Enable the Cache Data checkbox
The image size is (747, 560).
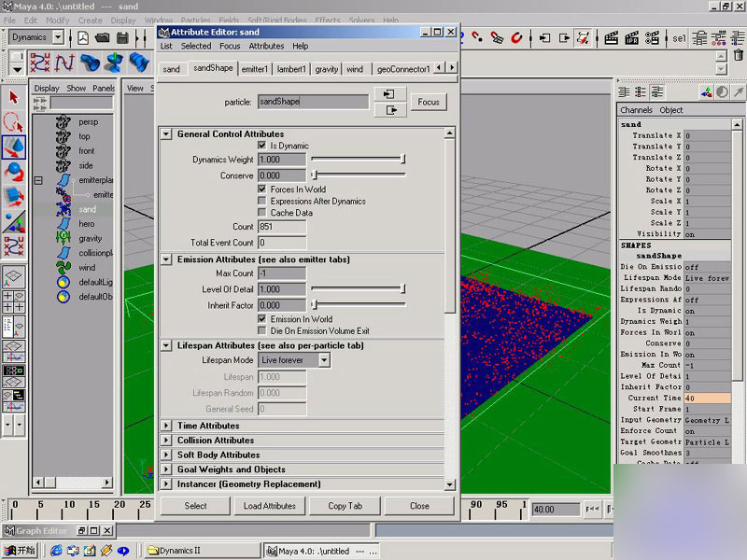point(262,213)
